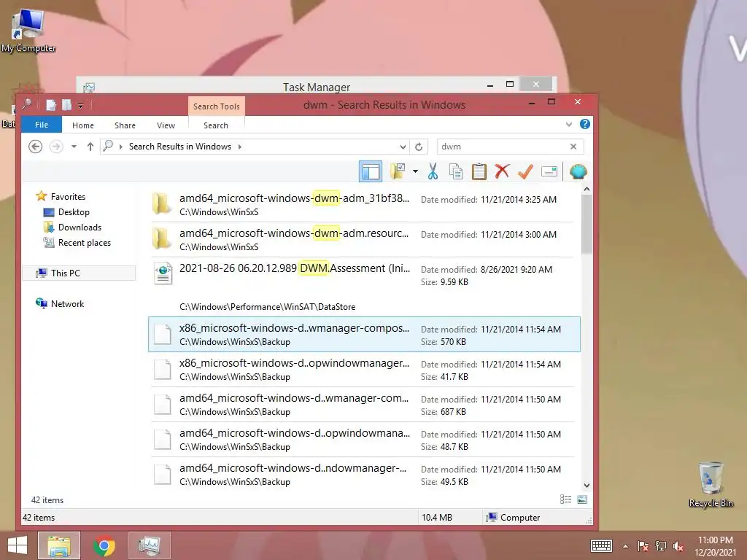Open Desktop in navigation pane

point(74,212)
